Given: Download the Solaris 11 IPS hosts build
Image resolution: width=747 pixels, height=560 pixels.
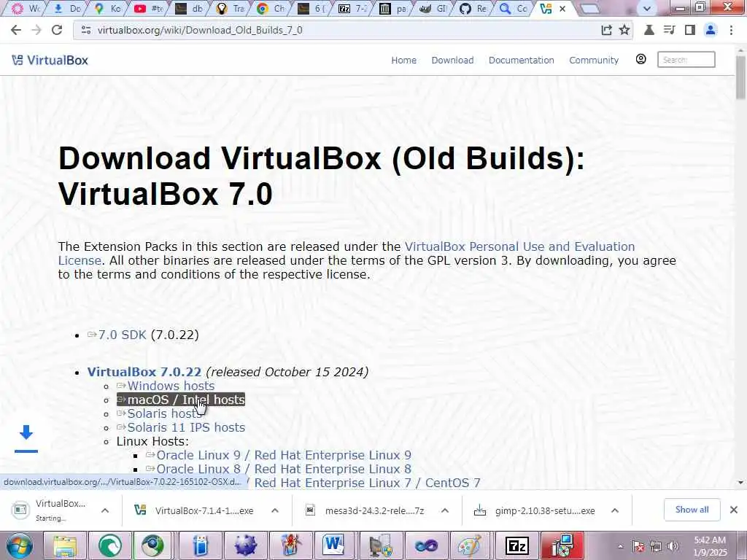Looking at the screenshot, I should (186, 427).
